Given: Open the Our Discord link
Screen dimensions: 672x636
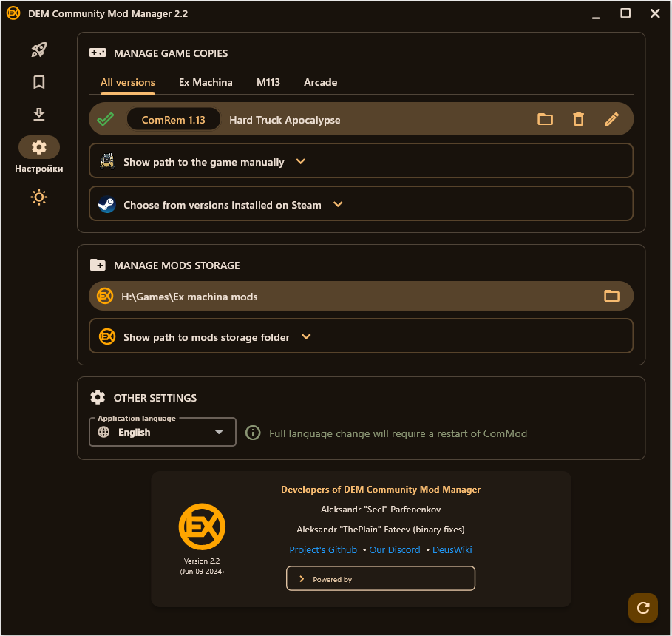Looking at the screenshot, I should pos(395,549).
